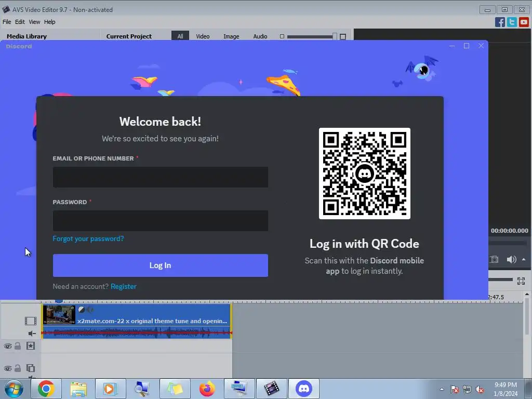The image size is (532, 399).
Task: Hide the video overlay track
Action: tap(7, 368)
